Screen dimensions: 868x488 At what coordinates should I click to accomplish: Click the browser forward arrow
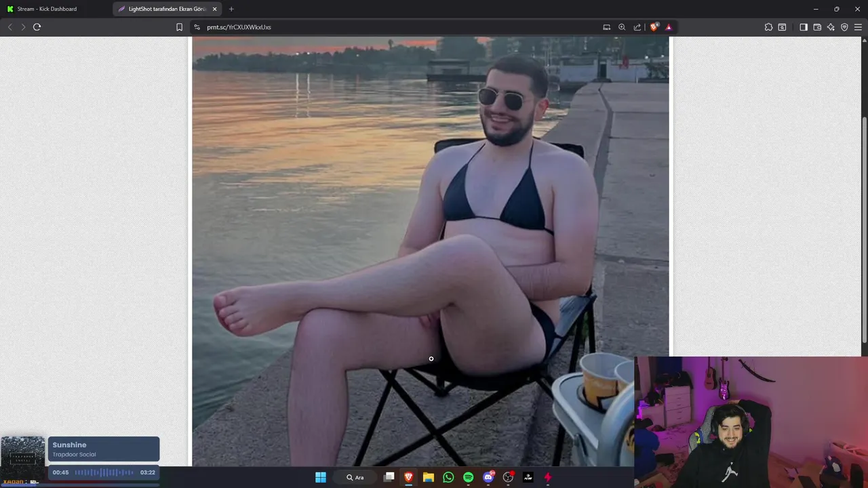23,27
